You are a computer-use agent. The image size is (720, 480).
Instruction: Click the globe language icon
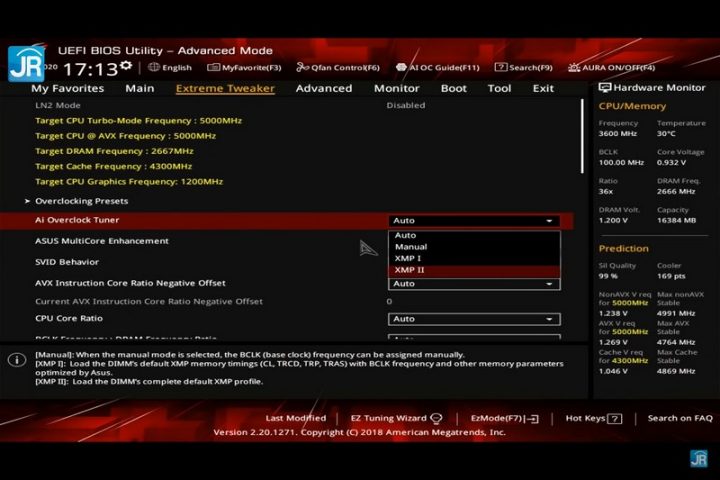pyautogui.click(x=154, y=67)
